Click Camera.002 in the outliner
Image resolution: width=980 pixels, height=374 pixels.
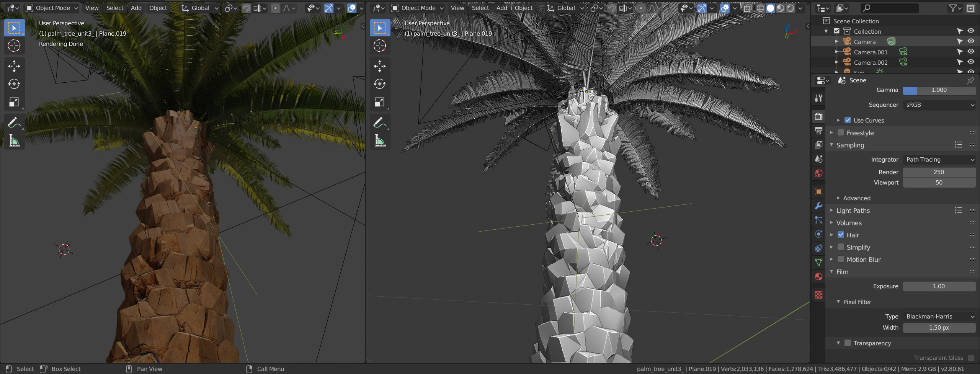(x=871, y=62)
